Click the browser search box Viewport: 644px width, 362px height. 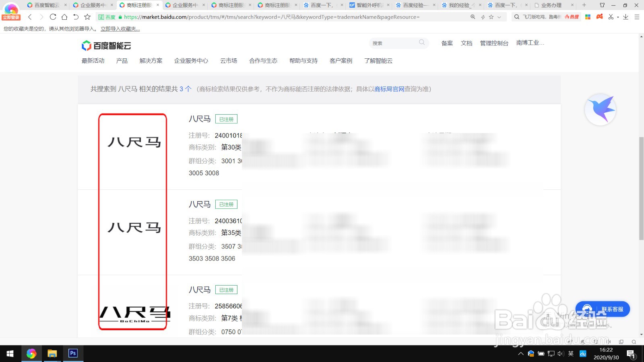(542, 17)
